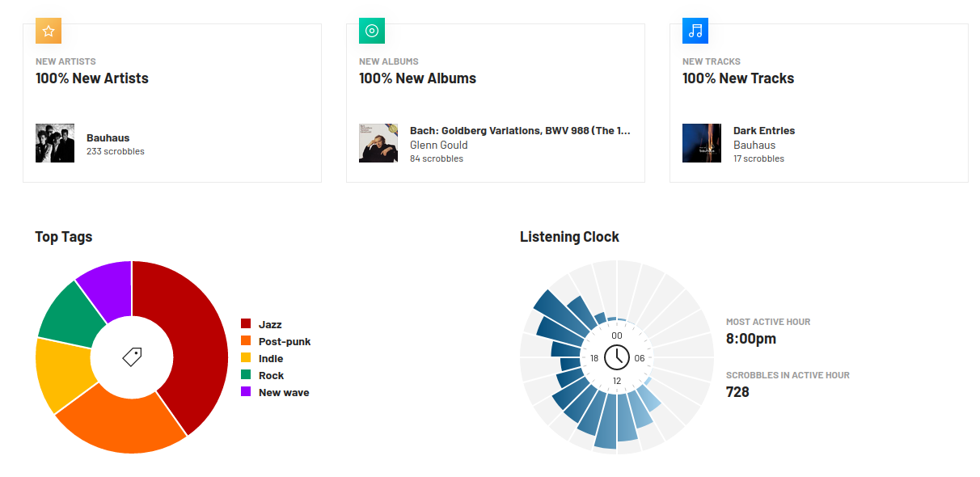The width and height of the screenshot is (980, 477).
Task: Click the tag icon in Top Tags chart
Action: click(132, 357)
